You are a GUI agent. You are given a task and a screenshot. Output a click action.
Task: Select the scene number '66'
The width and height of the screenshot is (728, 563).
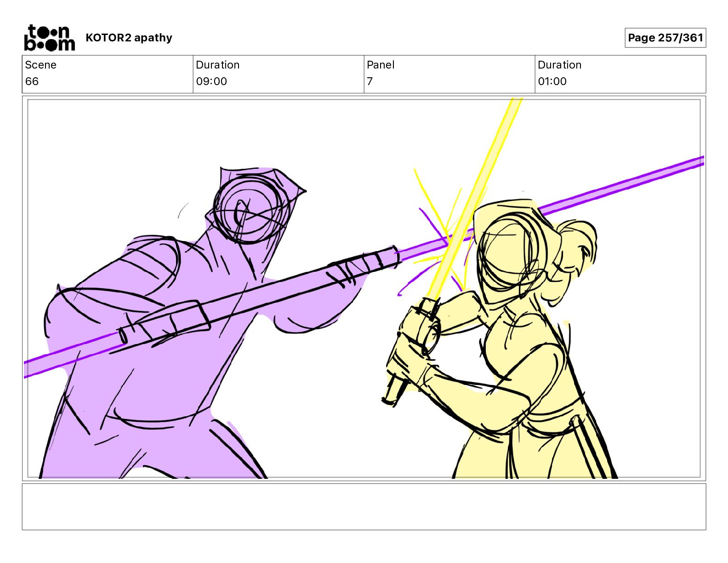[32, 81]
